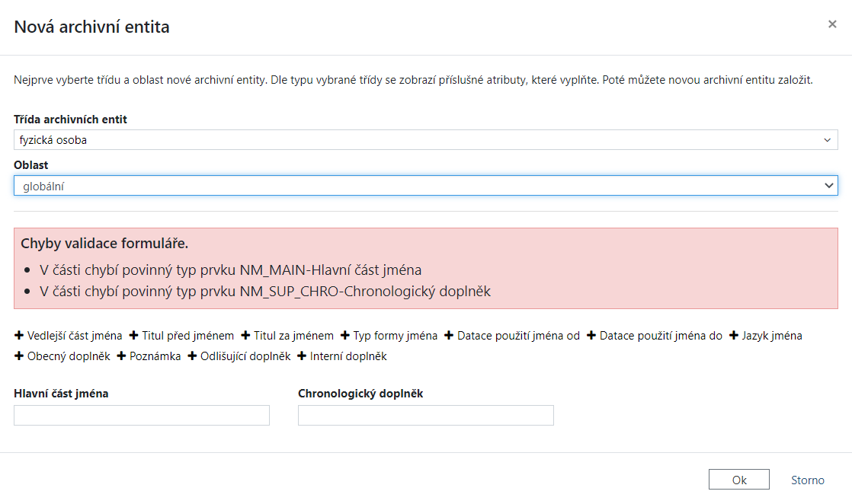Add Titul před jménem via plus icon

pyautogui.click(x=134, y=336)
